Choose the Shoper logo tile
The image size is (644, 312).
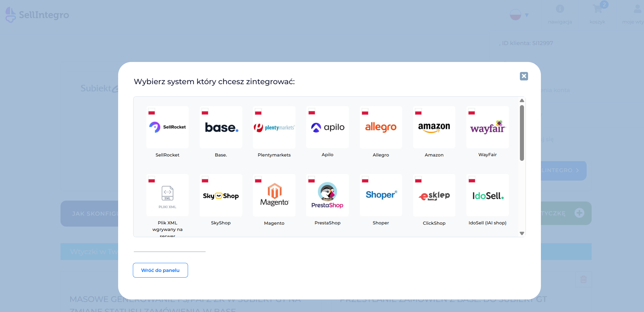[x=381, y=195]
